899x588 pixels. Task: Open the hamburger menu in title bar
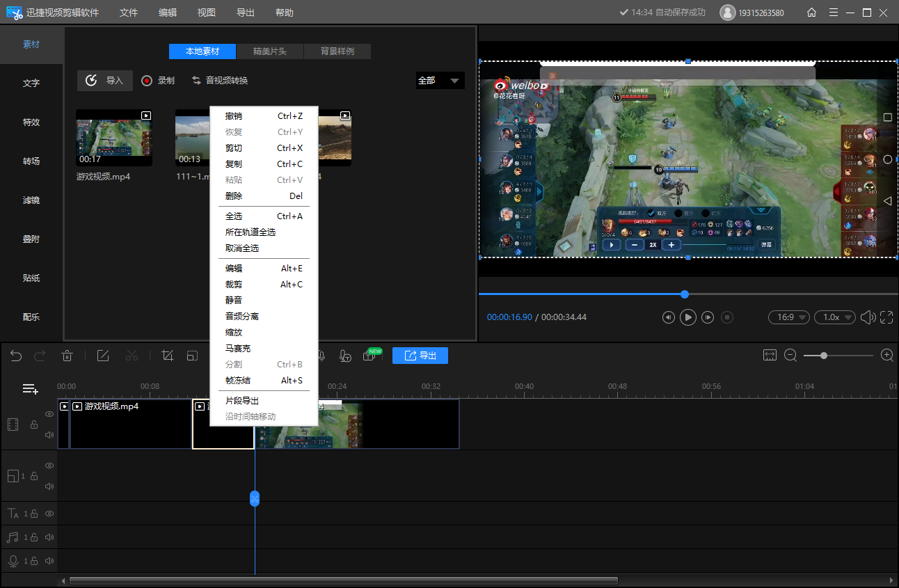coord(834,13)
